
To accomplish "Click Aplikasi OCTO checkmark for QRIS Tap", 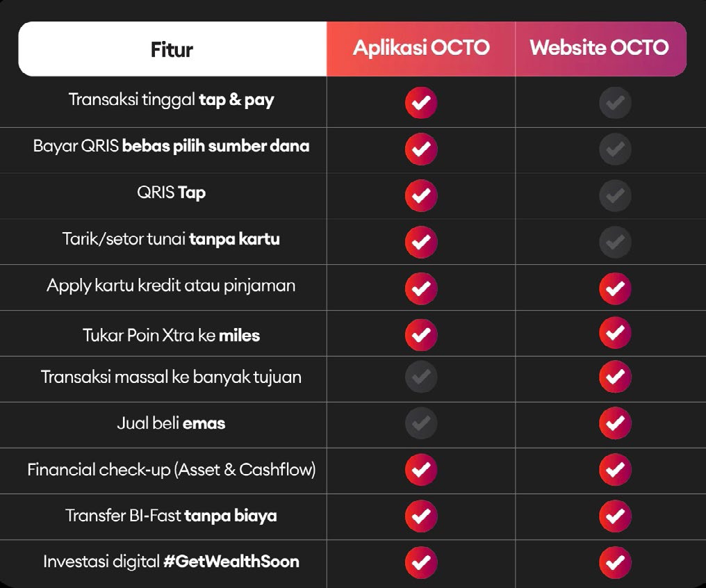I will [421, 195].
